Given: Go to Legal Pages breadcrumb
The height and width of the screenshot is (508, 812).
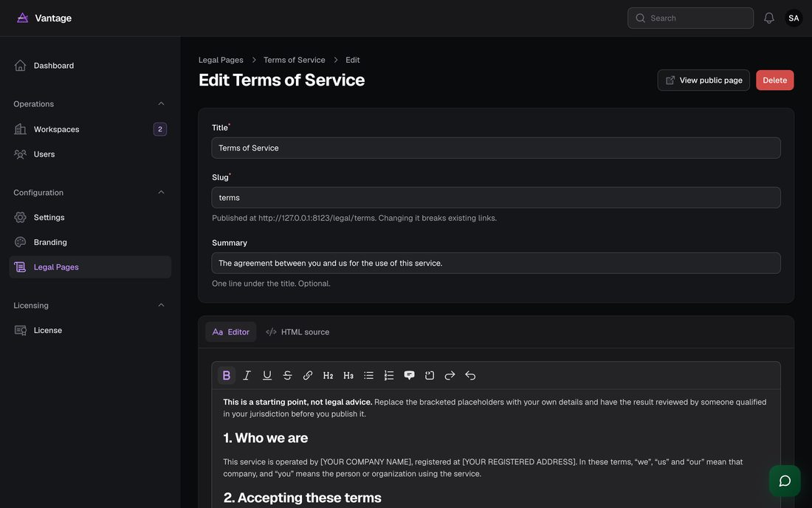Looking at the screenshot, I should (x=221, y=60).
